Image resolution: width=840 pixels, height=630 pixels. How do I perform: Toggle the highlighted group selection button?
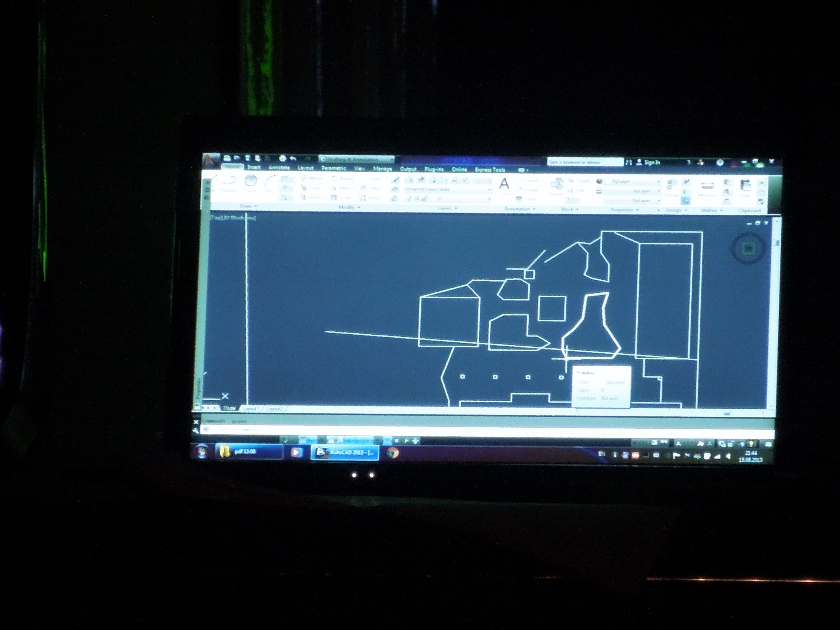tap(685, 201)
